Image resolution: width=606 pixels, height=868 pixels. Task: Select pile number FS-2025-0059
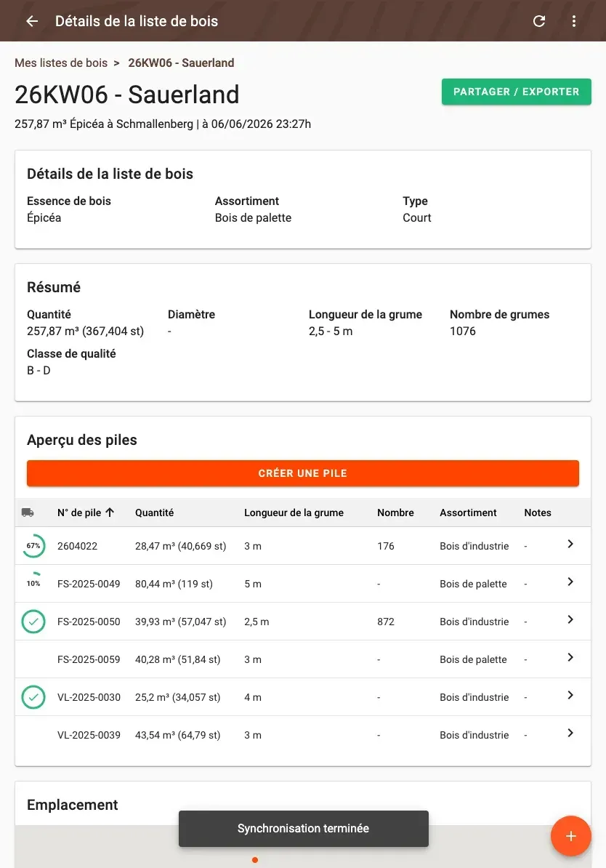[x=89, y=659]
